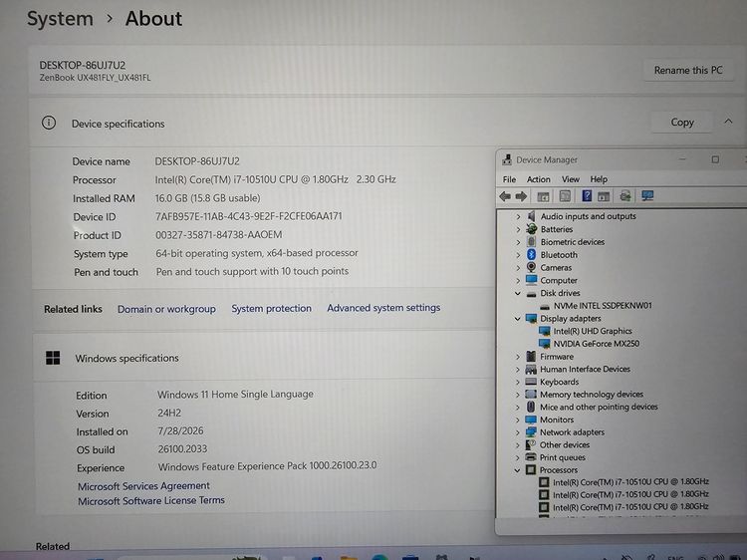Open the File menu in Device Manager
Viewport: 747px width, 560px height.
(509, 179)
